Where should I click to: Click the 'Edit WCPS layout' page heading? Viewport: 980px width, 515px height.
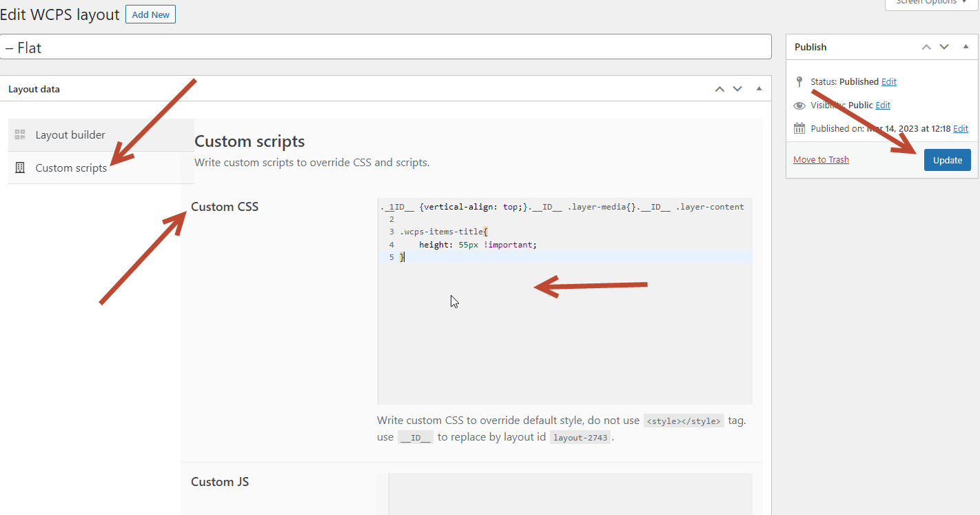(60, 14)
